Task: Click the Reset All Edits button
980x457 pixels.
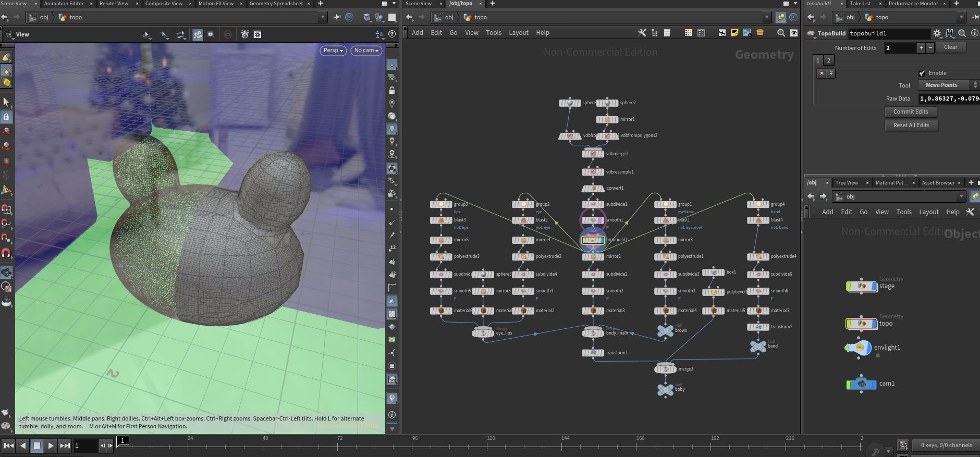Action: [911, 126]
